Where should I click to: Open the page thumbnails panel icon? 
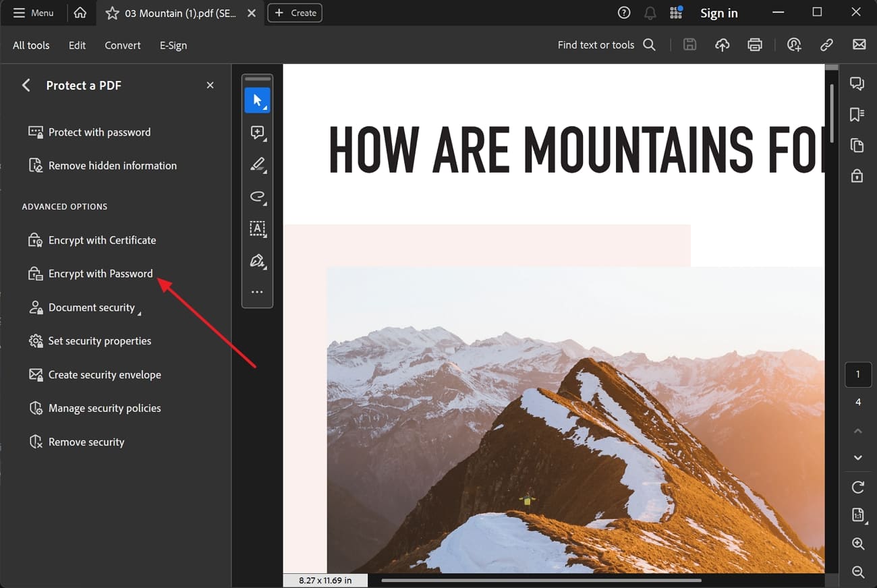[x=857, y=145]
